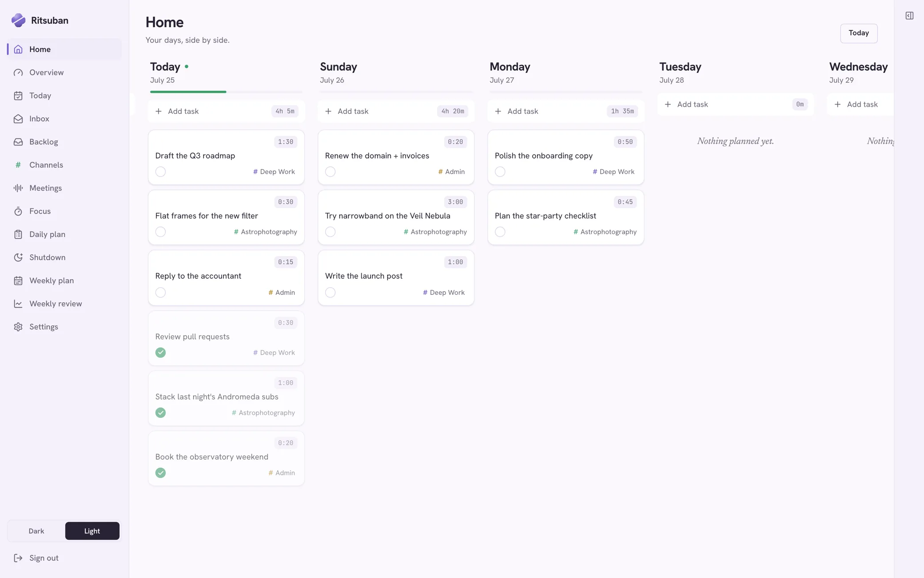Image resolution: width=924 pixels, height=578 pixels.
Task: Select the Inbox envelope icon
Action: click(x=18, y=119)
